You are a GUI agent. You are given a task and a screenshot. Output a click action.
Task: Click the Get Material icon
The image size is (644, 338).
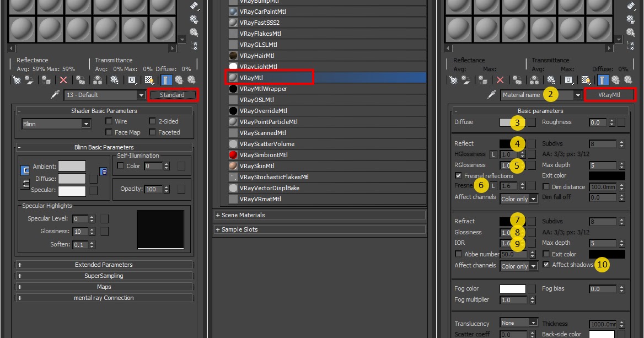coord(17,81)
